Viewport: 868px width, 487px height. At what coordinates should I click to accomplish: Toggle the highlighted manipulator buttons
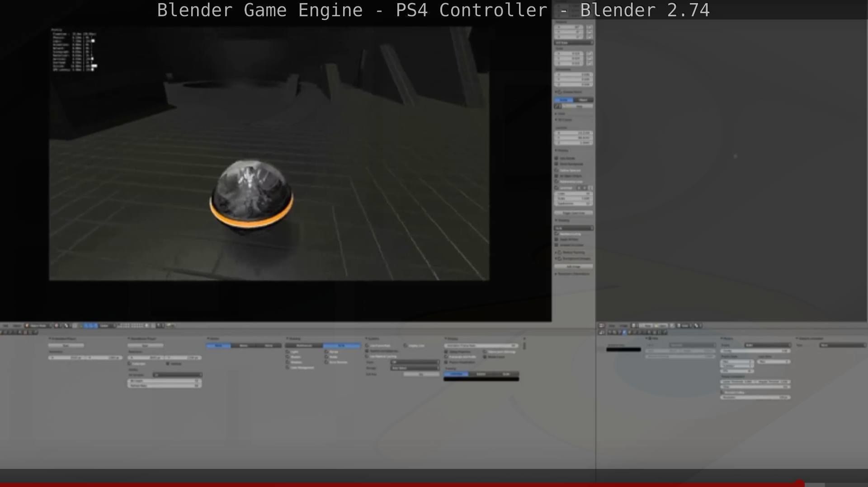pos(90,326)
